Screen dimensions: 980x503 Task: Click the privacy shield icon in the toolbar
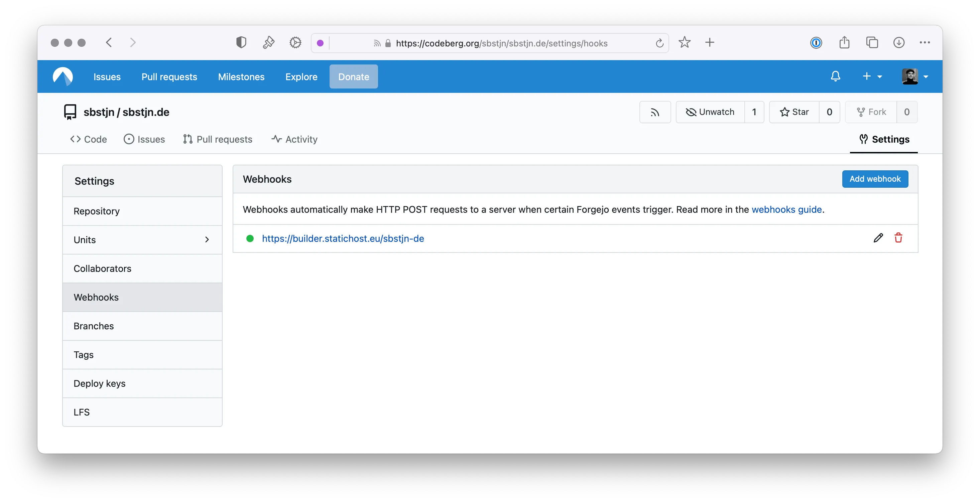click(241, 42)
